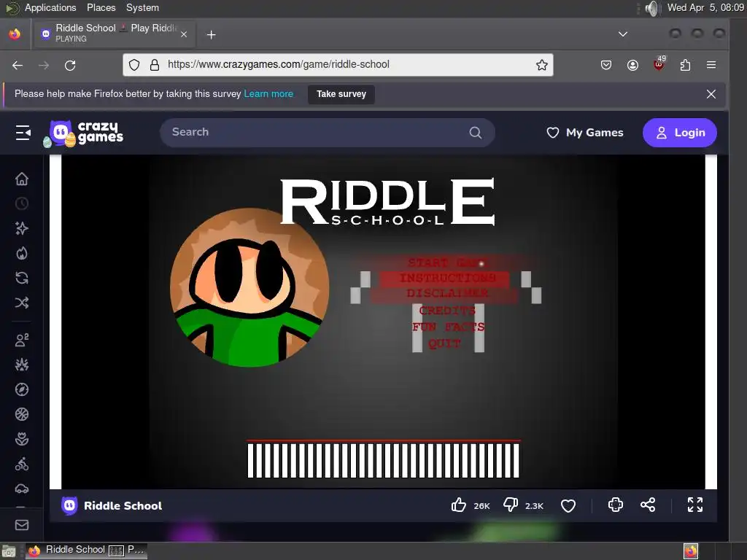Reload the current page
Image resolution: width=747 pixels, height=560 pixels.
(70, 65)
